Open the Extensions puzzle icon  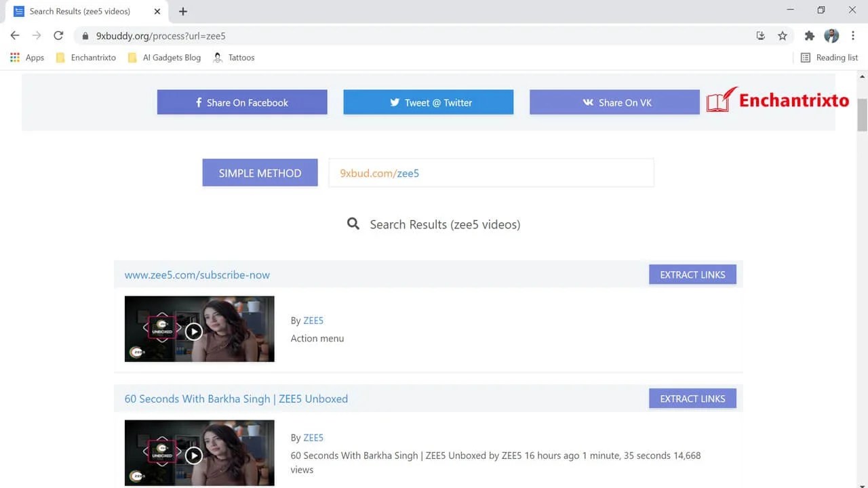(809, 36)
